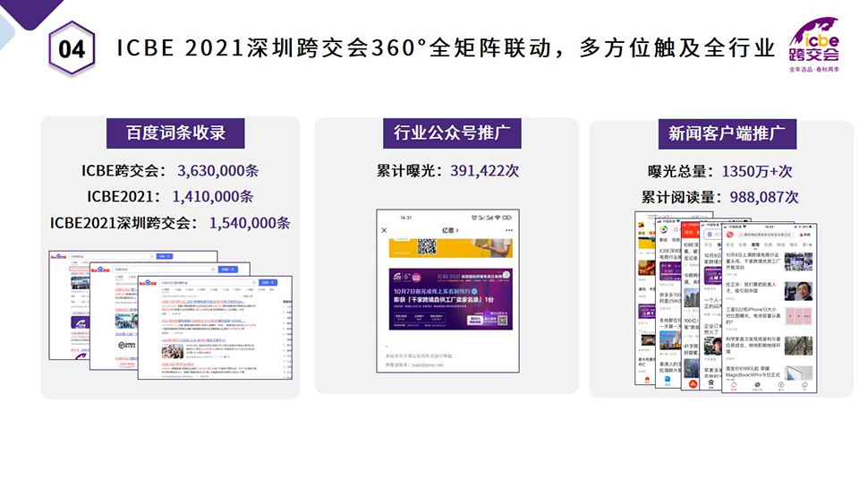Screen dimensions: 868x489
Task: Click the Baidu logo in the front screenshot
Action: point(148,283)
